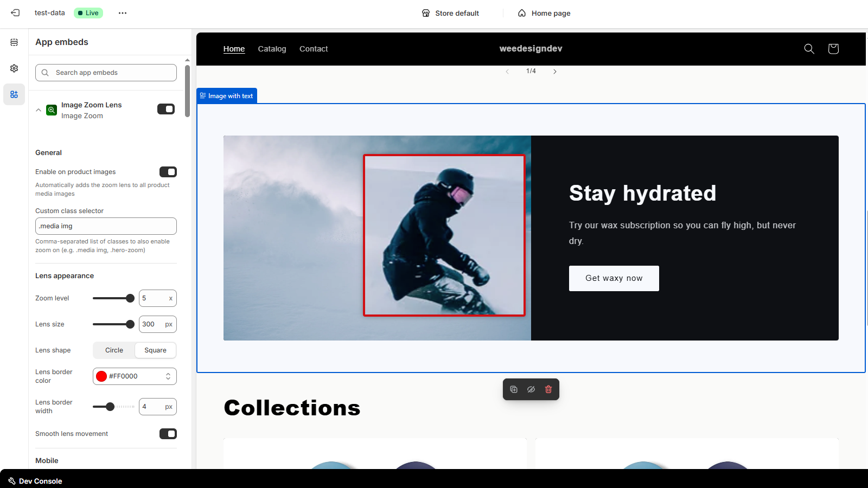The height and width of the screenshot is (488, 868).
Task: Click the Get waxy now button
Action: pos(614,278)
